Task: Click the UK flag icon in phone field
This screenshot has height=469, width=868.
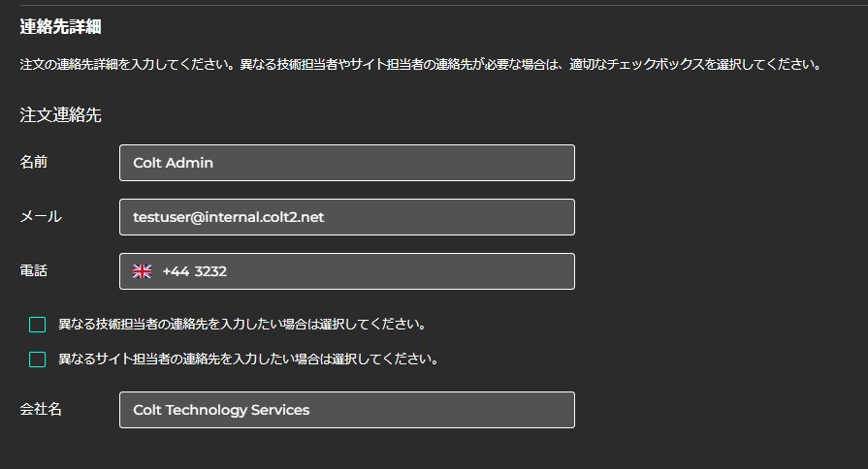Action: [x=143, y=271]
